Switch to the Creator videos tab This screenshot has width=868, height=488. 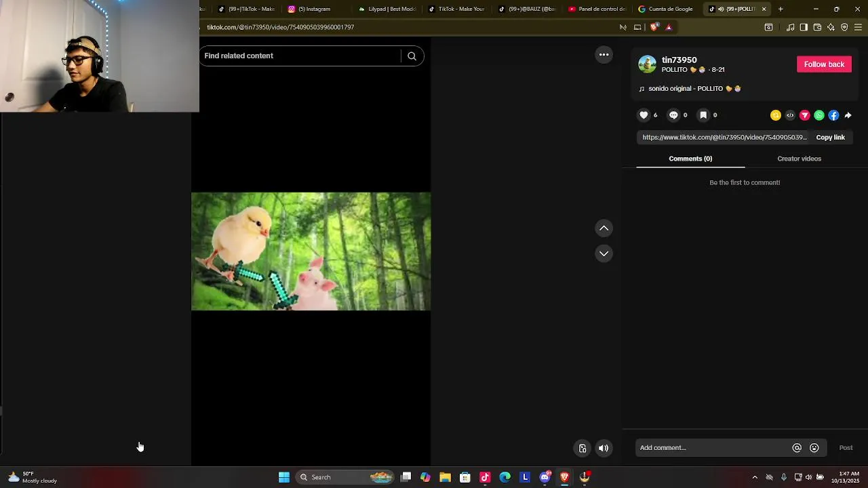pos(799,159)
